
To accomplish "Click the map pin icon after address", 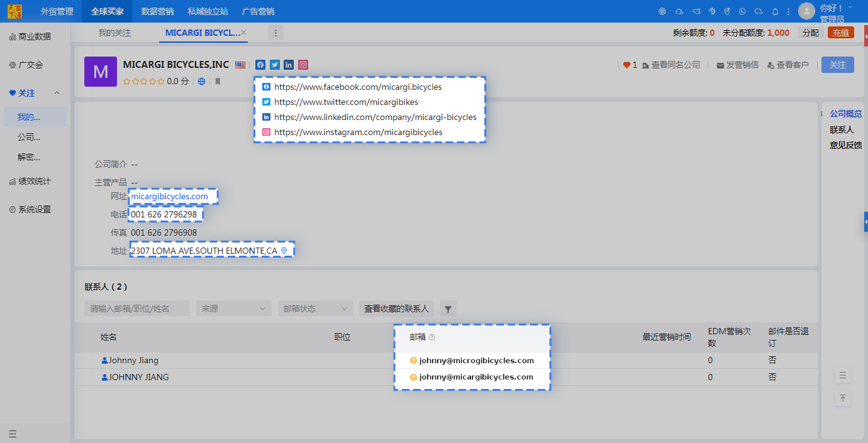I will (284, 251).
